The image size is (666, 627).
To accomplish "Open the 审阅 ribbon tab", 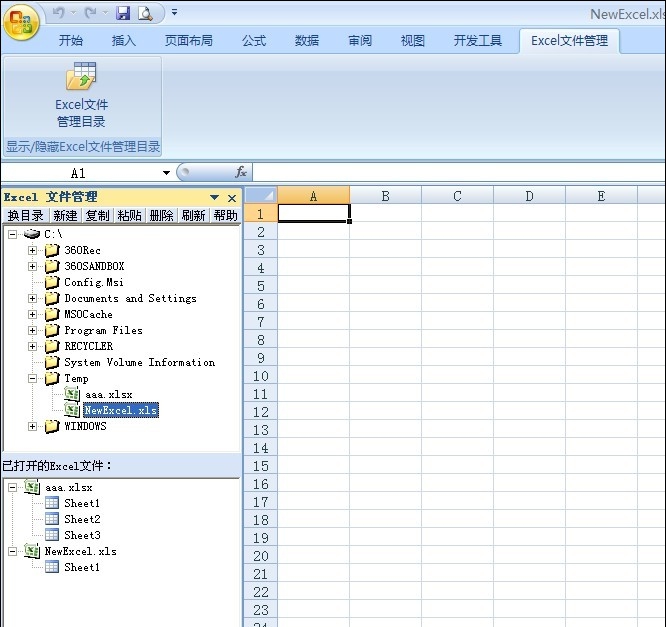I will click(x=360, y=41).
